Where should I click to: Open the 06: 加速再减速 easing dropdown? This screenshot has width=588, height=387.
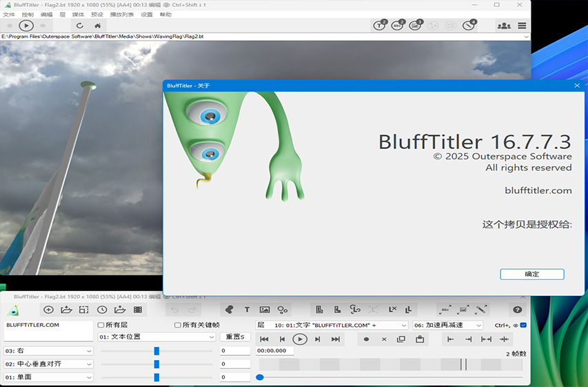point(447,325)
